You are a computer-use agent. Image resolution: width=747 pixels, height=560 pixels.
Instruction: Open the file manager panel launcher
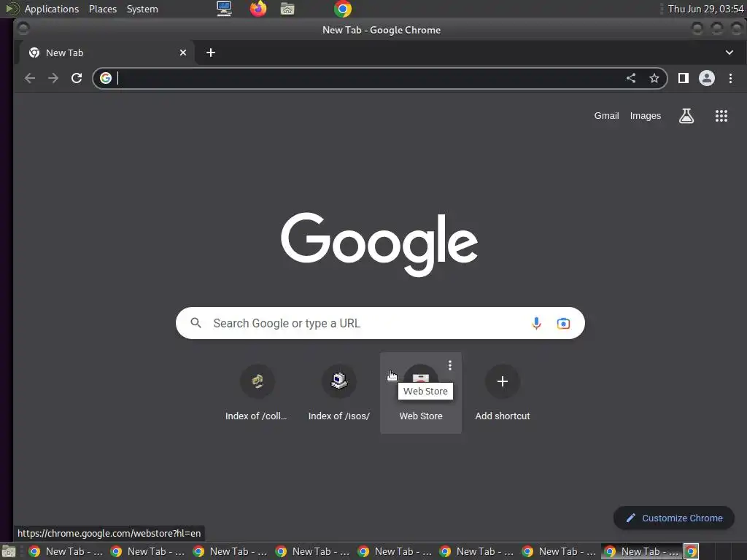287,9
